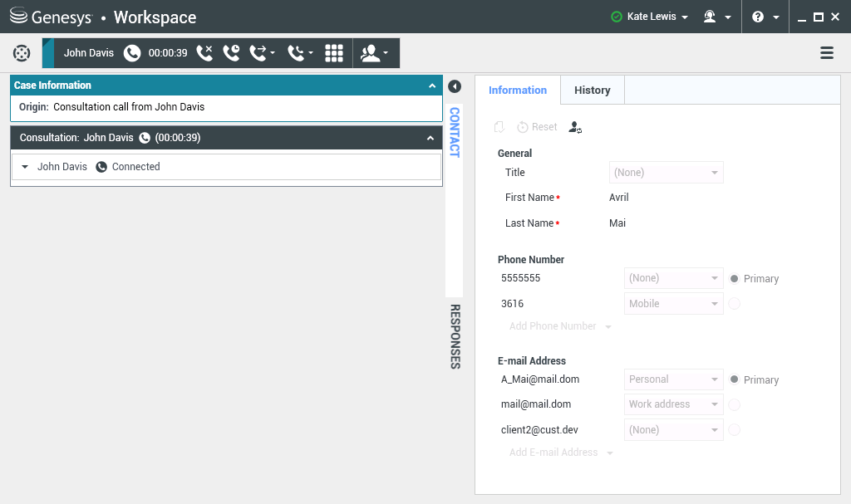Click the change contact assignment icon
Viewport: 851px width, 504px height.
pos(575,127)
